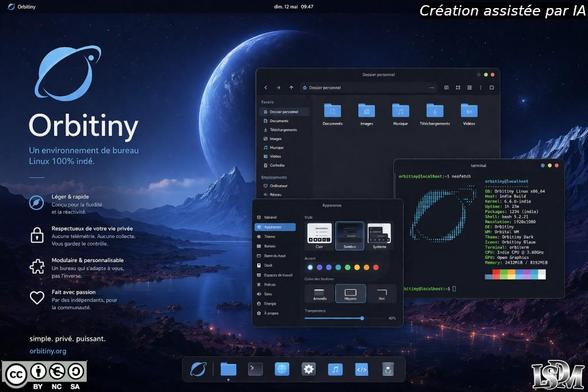Open the Téléchargements folder in the file manager

(x=435, y=114)
